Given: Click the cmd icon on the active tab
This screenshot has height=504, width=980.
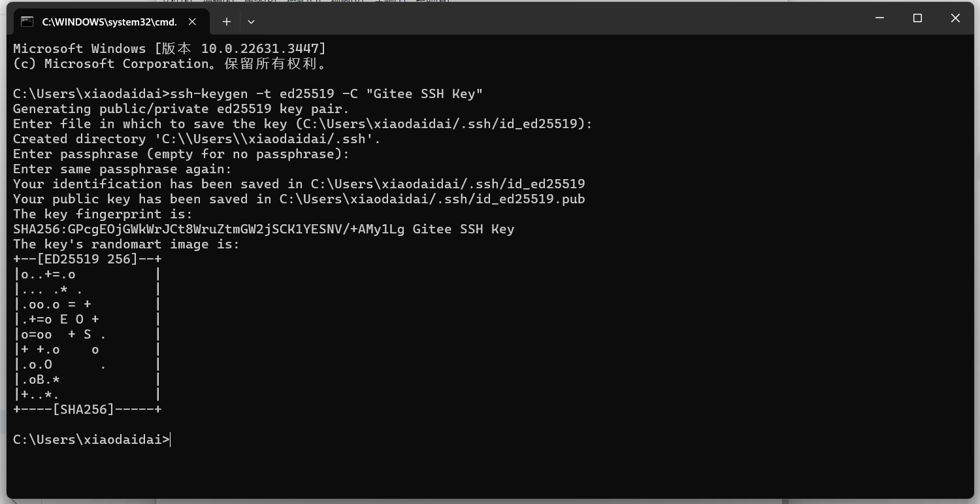Looking at the screenshot, I should 27,22.
